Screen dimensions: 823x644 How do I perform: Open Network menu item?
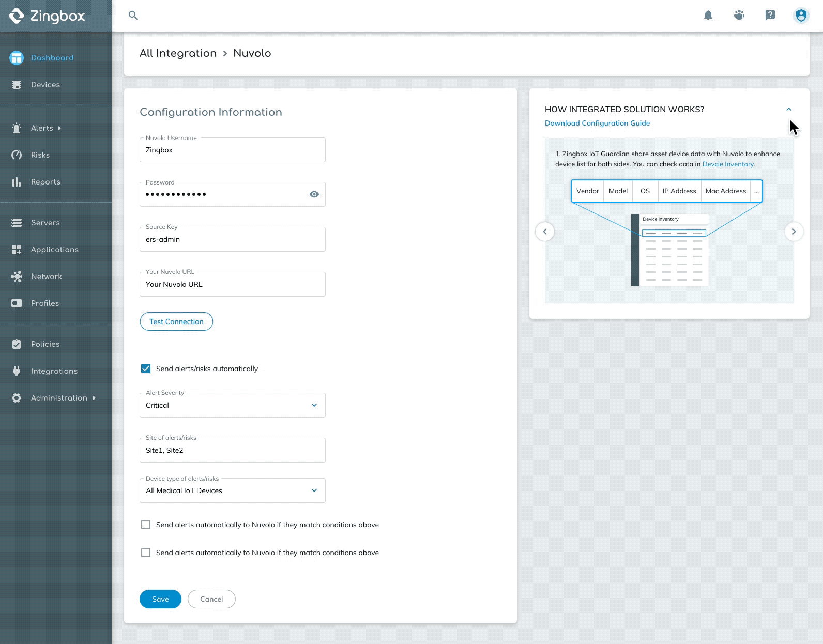coord(47,277)
